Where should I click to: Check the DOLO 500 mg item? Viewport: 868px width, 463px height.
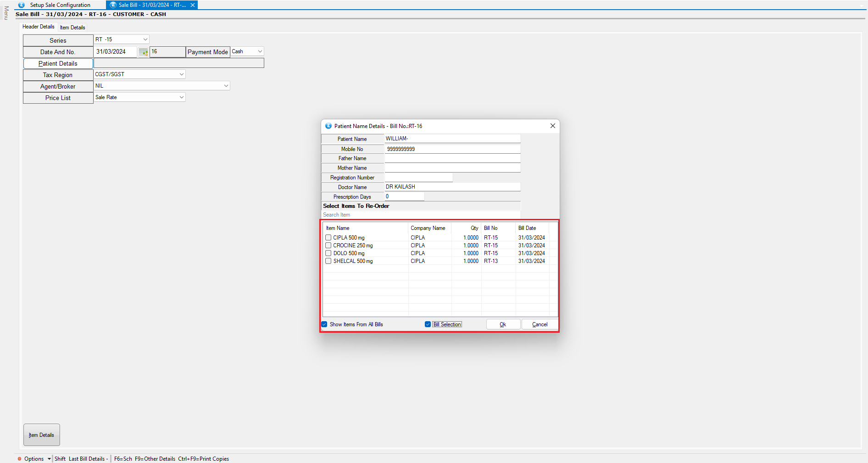pyautogui.click(x=328, y=253)
